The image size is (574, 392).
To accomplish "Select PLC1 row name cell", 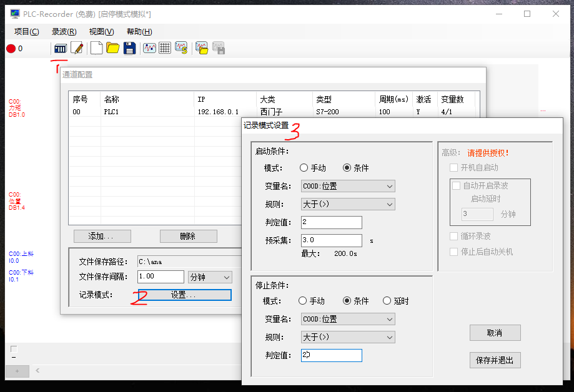I will (x=111, y=112).
